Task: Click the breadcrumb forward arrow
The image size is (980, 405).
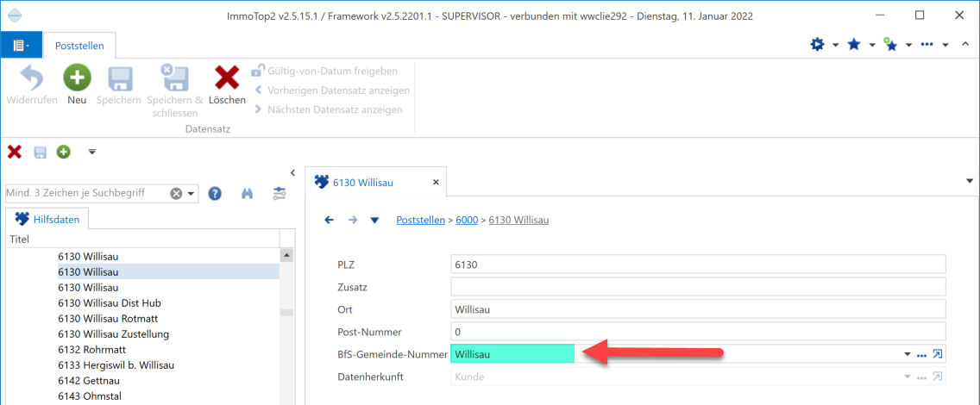Action: [353, 221]
